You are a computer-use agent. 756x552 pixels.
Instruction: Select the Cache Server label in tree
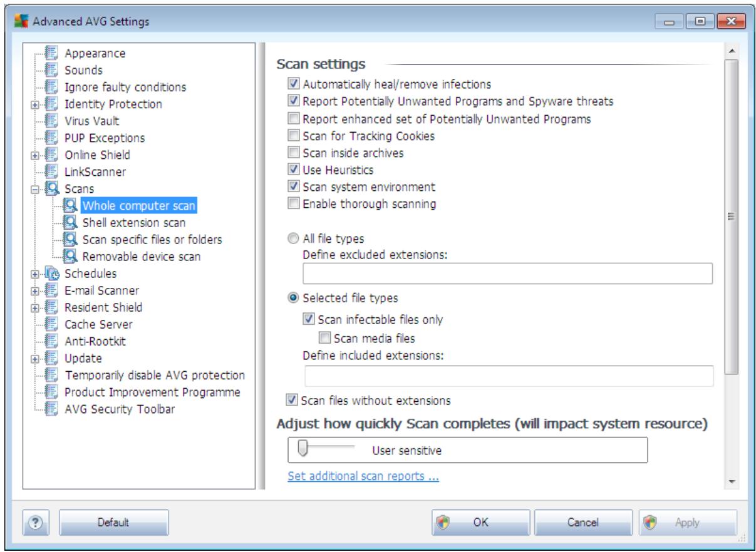(98, 324)
